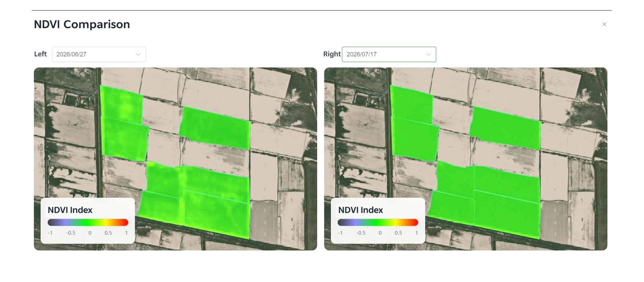Click the -1 tick on left legend

click(x=50, y=233)
